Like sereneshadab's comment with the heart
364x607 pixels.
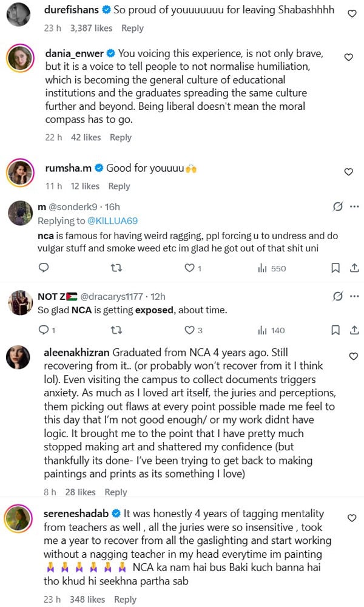(x=351, y=518)
